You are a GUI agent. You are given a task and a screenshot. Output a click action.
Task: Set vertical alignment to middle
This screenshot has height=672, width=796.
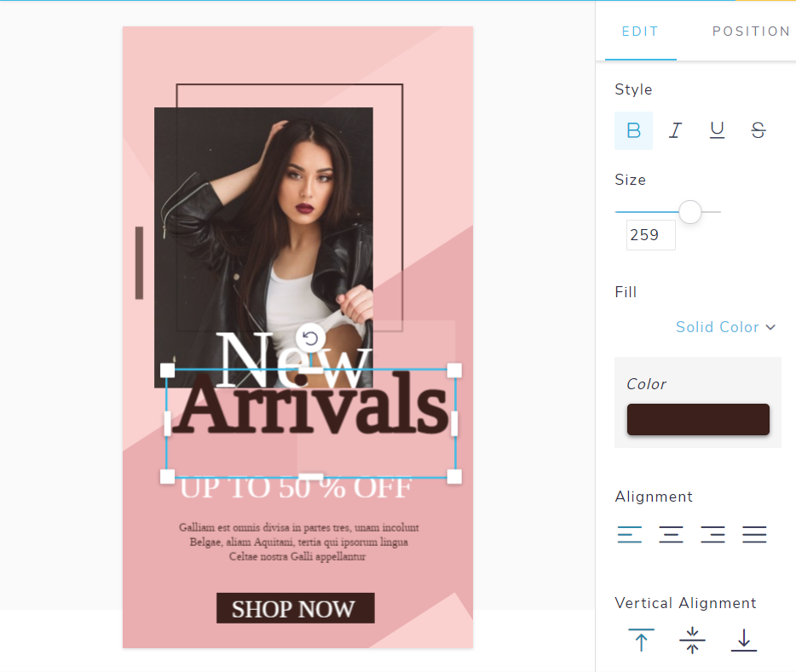pyautogui.click(x=692, y=640)
